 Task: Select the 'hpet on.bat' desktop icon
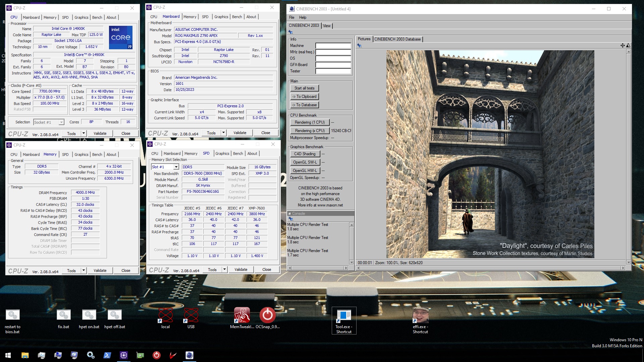click(89, 319)
